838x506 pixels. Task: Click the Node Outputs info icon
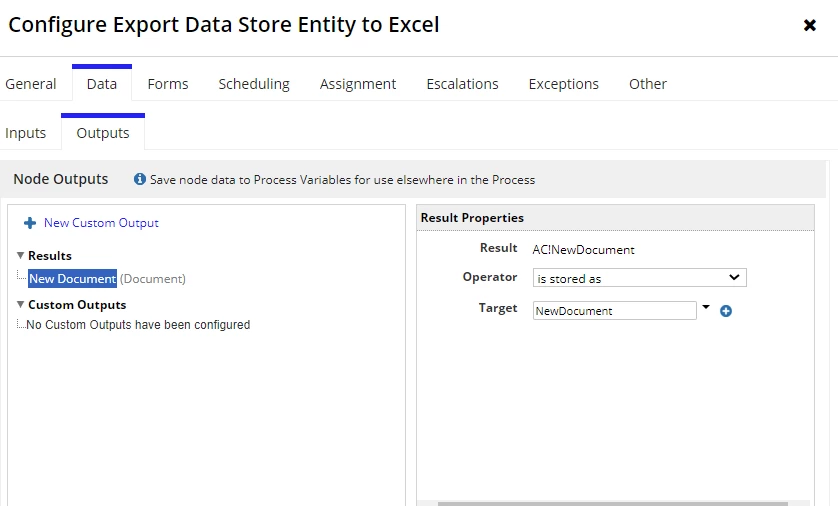pos(139,179)
